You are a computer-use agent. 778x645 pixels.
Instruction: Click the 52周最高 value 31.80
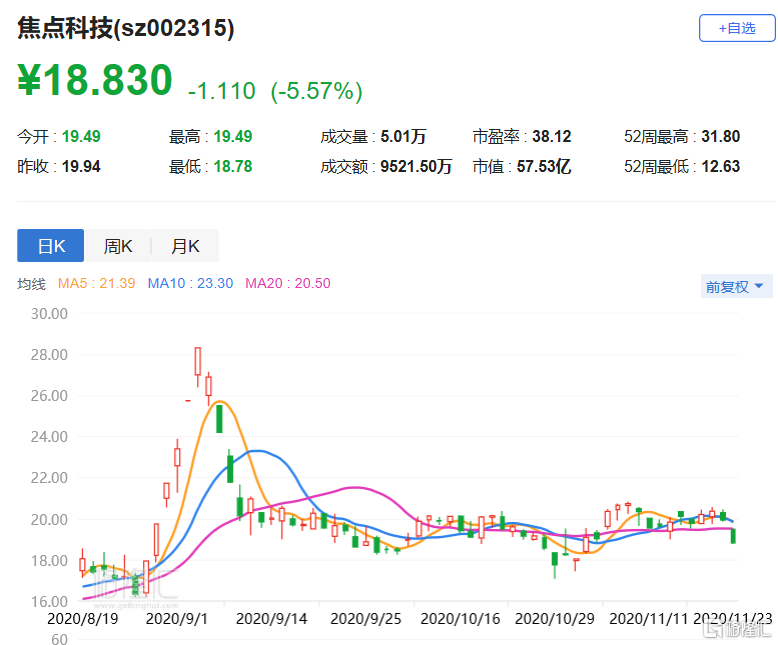pos(721,137)
